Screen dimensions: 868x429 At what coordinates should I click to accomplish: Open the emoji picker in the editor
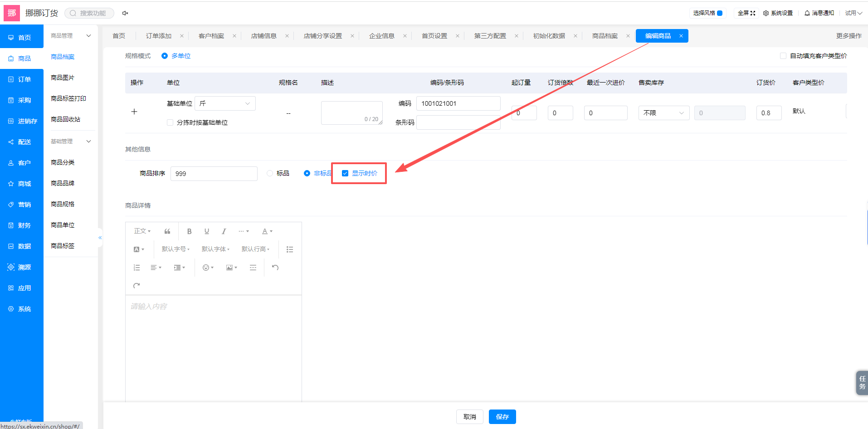[208, 268]
